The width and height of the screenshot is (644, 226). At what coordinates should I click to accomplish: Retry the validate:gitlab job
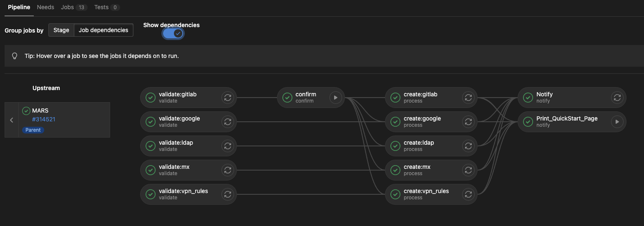tap(227, 98)
